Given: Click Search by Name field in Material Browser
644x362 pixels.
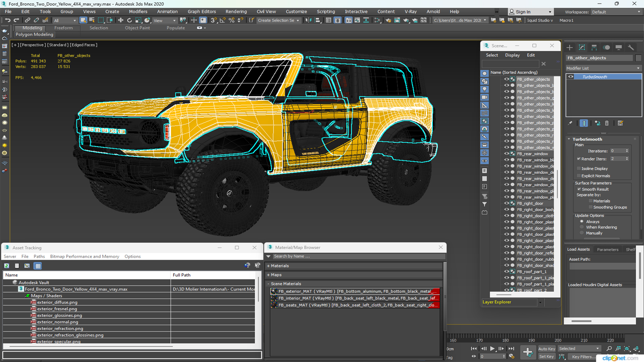Looking at the screenshot, I should coord(359,256).
